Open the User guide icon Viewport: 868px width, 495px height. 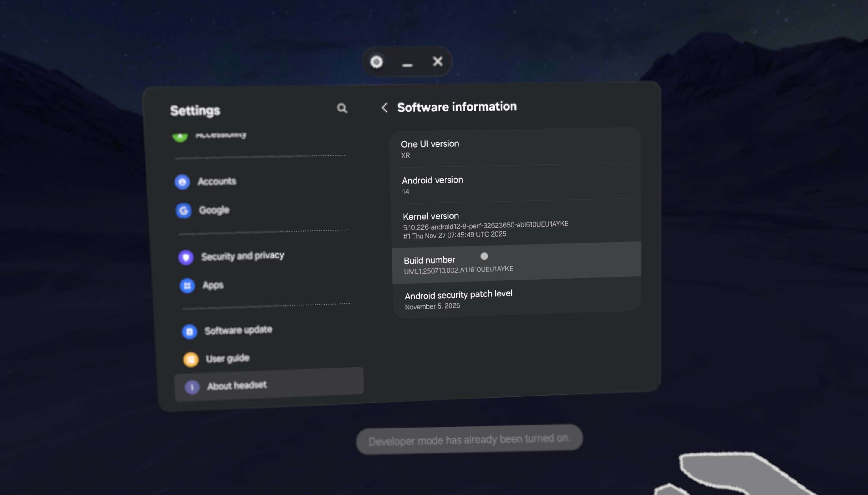tap(191, 359)
